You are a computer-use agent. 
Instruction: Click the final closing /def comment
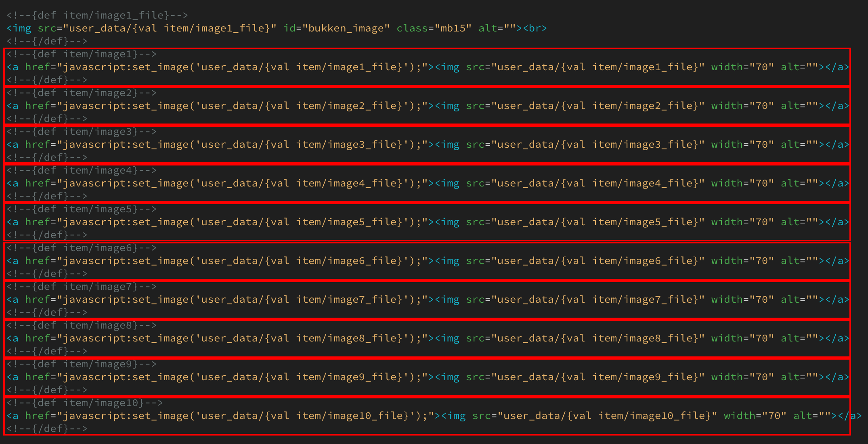coord(47,429)
